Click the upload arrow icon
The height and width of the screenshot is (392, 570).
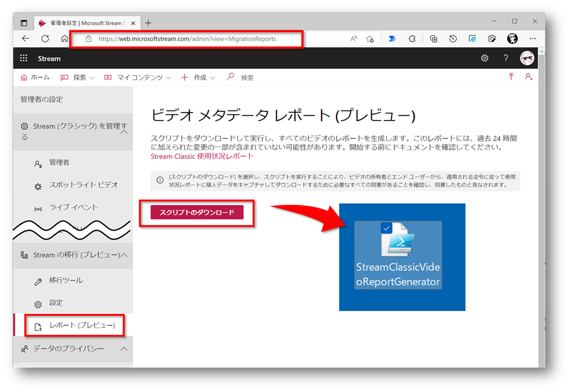coord(511,76)
